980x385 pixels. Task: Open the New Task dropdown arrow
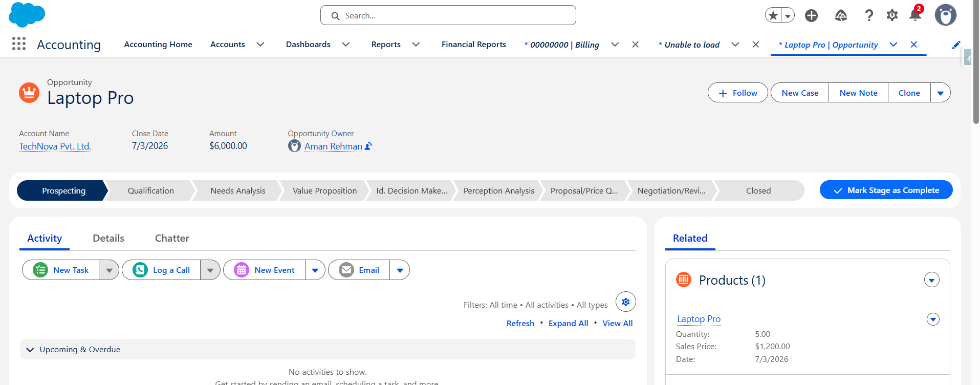109,270
